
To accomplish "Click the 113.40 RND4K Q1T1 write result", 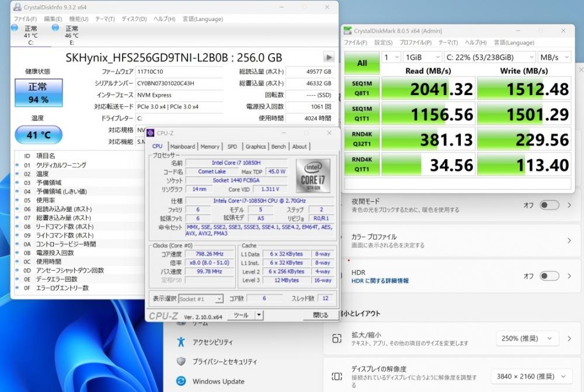I will [x=524, y=164].
